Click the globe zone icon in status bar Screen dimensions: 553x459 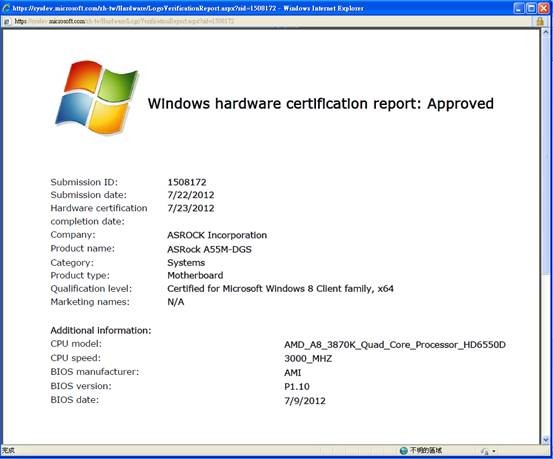coord(403,451)
